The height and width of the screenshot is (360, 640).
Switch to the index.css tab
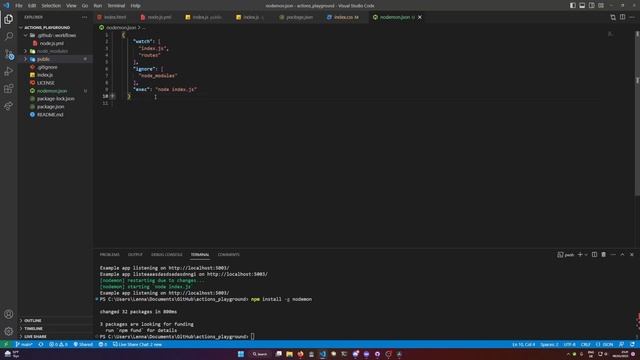[x=344, y=17]
